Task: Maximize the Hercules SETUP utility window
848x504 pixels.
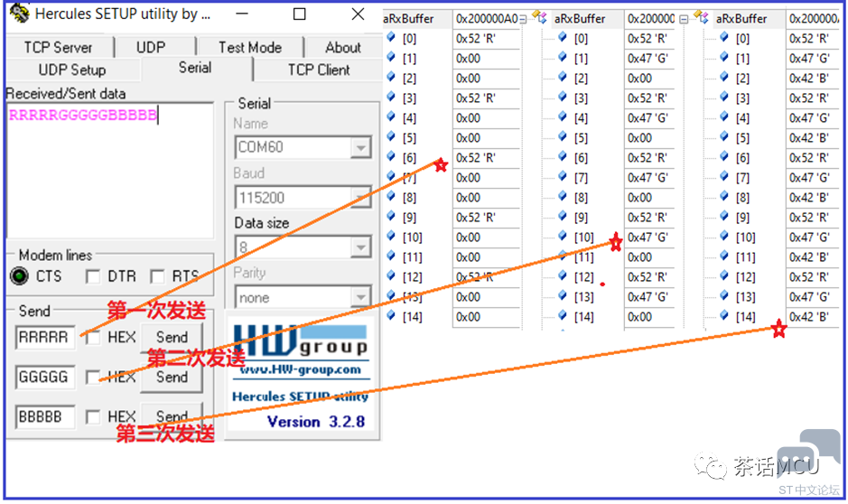Action: click(x=299, y=14)
